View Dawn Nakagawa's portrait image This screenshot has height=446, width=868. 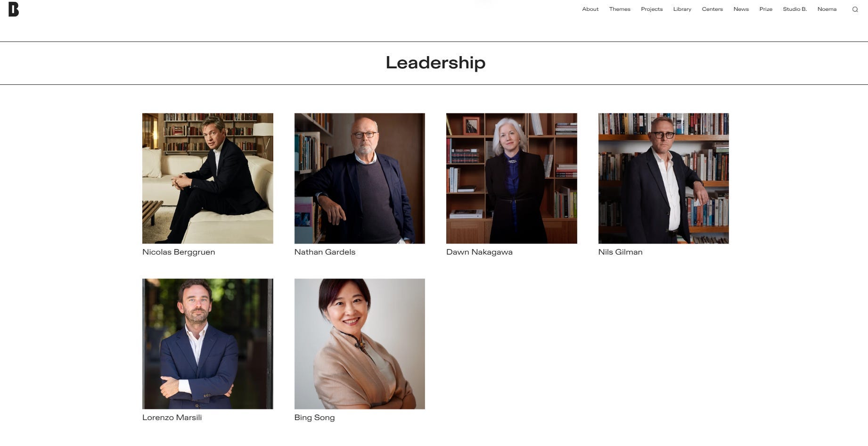click(511, 178)
